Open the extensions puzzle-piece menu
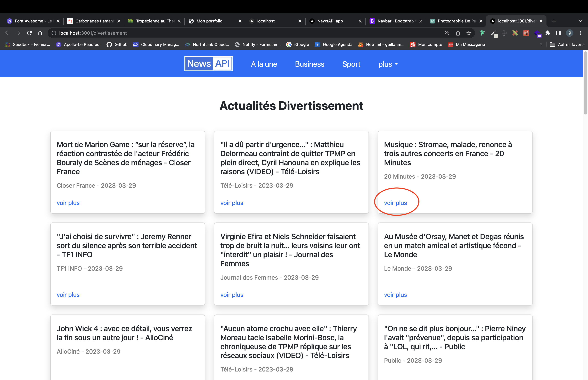This screenshot has width=588, height=380. (x=548, y=33)
